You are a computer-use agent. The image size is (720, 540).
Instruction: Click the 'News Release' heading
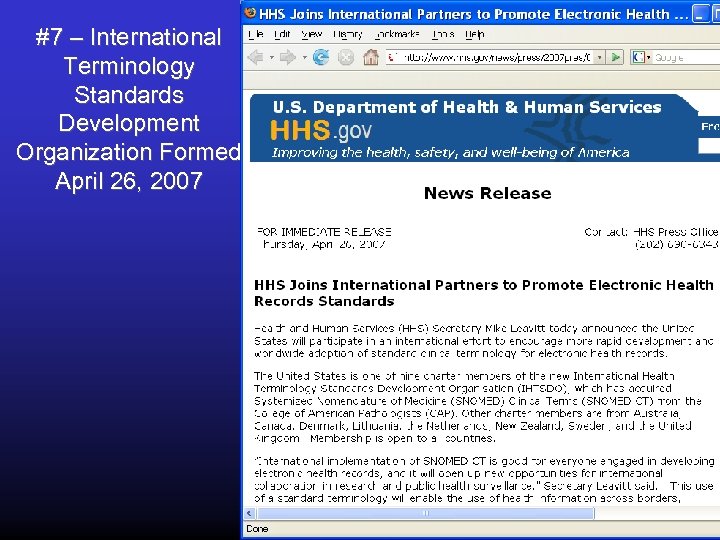[487, 193]
